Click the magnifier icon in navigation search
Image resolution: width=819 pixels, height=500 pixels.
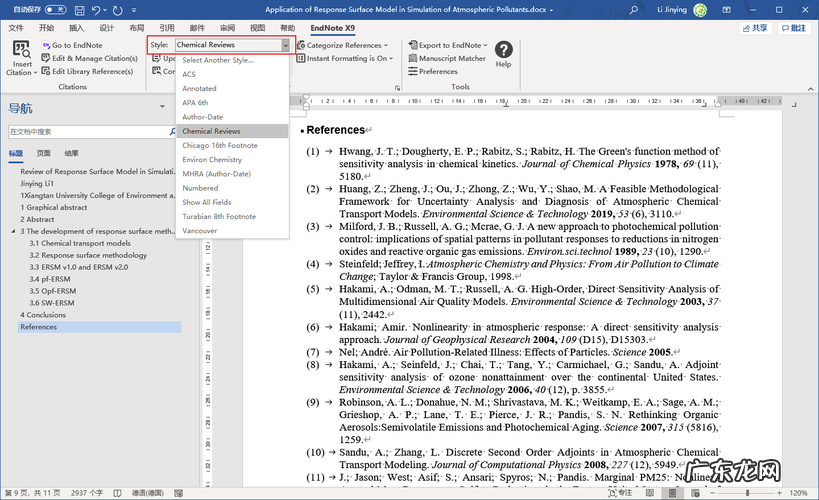(174, 131)
